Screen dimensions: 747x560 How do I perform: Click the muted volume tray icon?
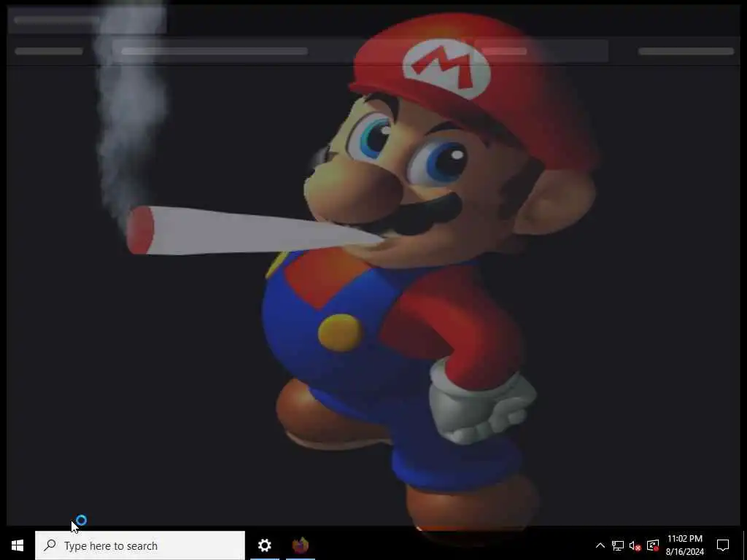coord(635,545)
